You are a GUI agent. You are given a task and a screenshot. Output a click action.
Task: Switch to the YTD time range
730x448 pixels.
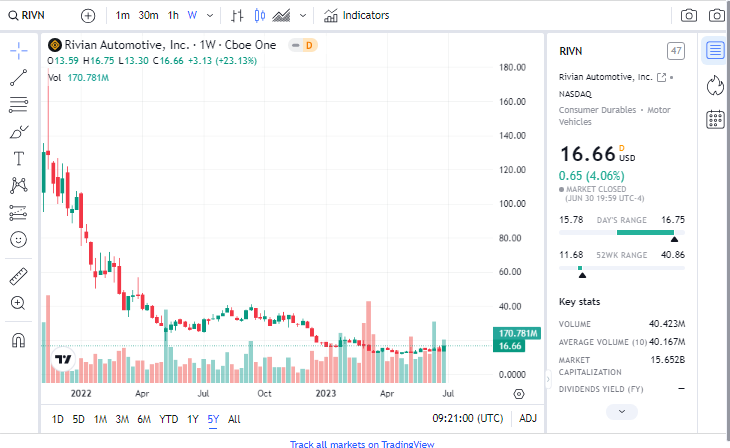[169, 419]
